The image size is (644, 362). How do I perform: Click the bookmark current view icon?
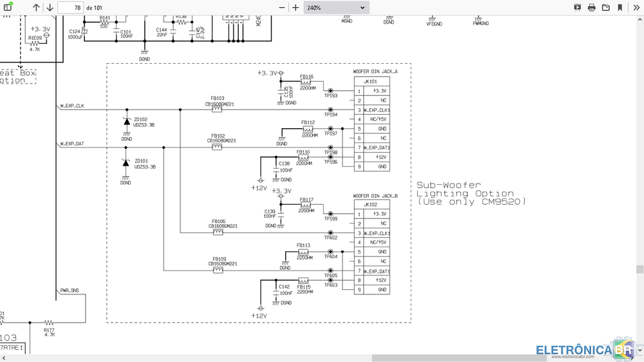620,7
